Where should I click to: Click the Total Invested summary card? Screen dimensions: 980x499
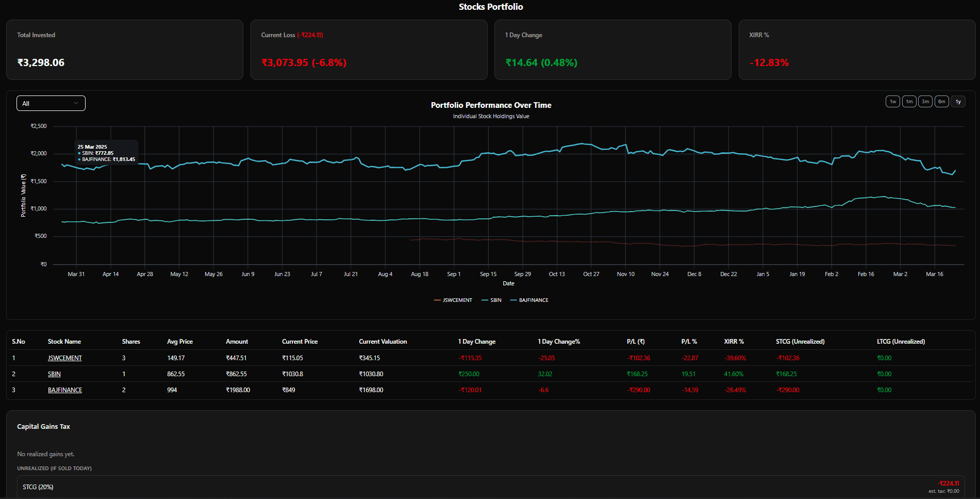pyautogui.click(x=124, y=50)
